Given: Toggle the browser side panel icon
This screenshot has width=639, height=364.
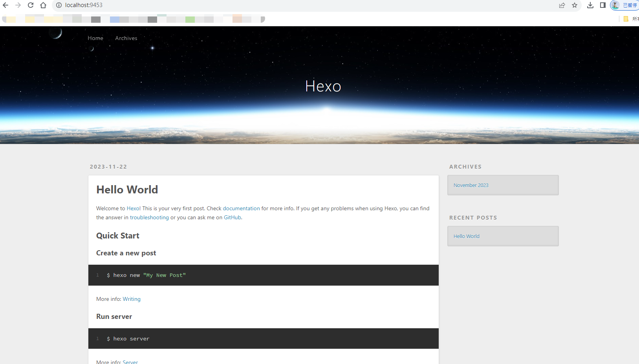Looking at the screenshot, I should tap(603, 5).
